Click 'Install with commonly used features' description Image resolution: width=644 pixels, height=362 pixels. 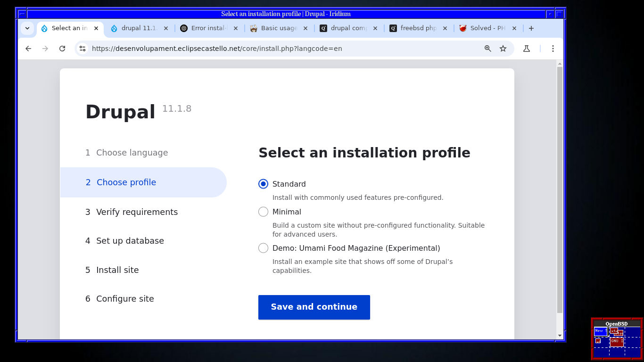(x=358, y=197)
